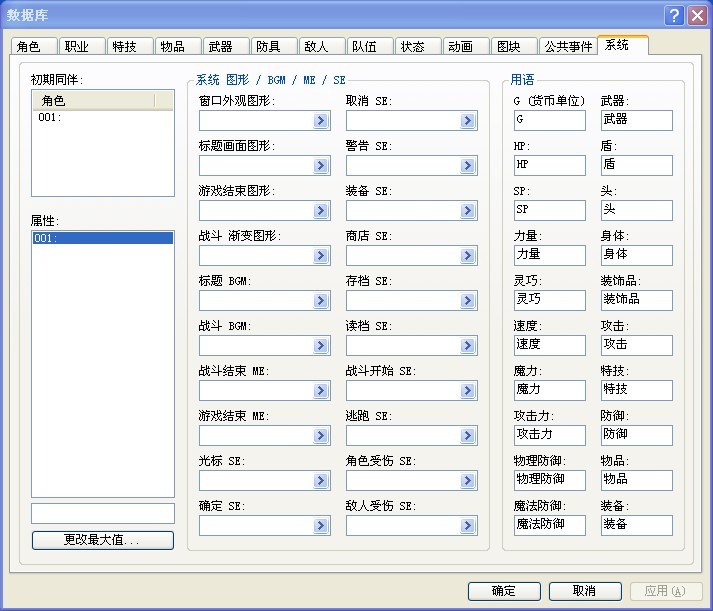Switch to the 职业 tab

[82, 46]
